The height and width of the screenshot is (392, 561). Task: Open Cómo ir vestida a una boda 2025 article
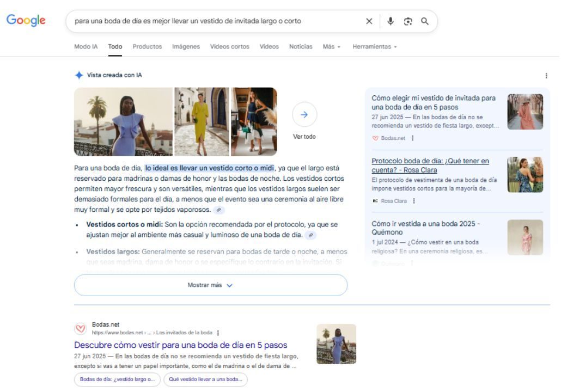pos(426,228)
